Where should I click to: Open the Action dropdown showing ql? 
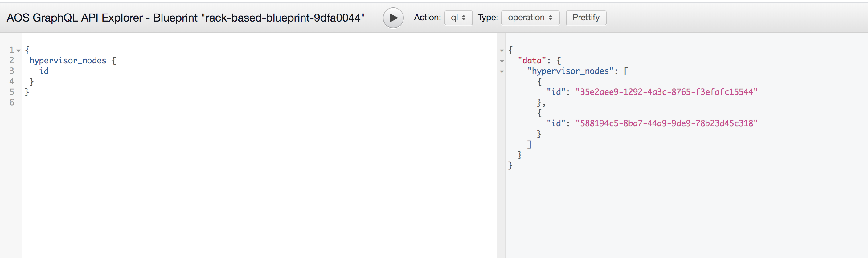(458, 18)
